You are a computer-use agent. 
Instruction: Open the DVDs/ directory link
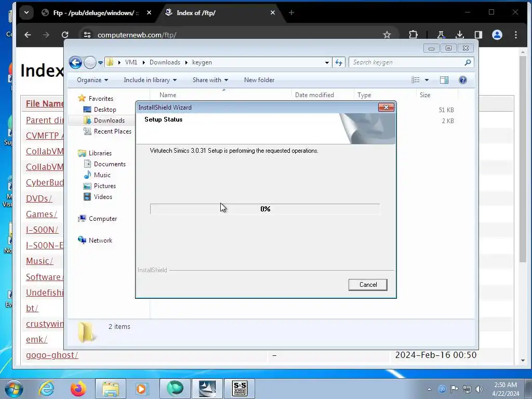(39, 198)
